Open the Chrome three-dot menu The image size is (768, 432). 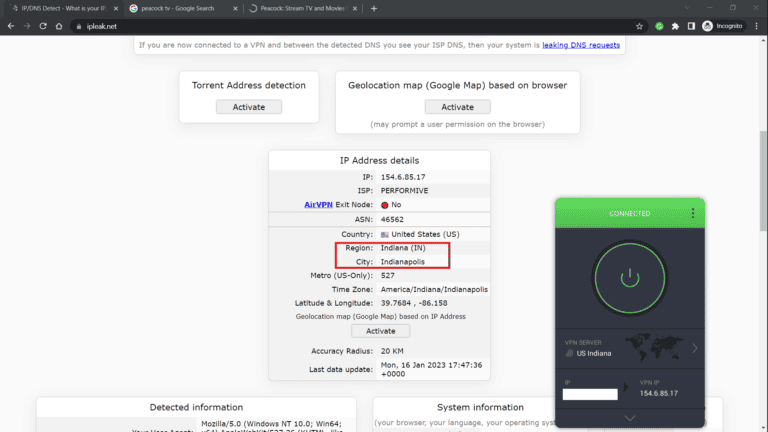(x=757, y=26)
